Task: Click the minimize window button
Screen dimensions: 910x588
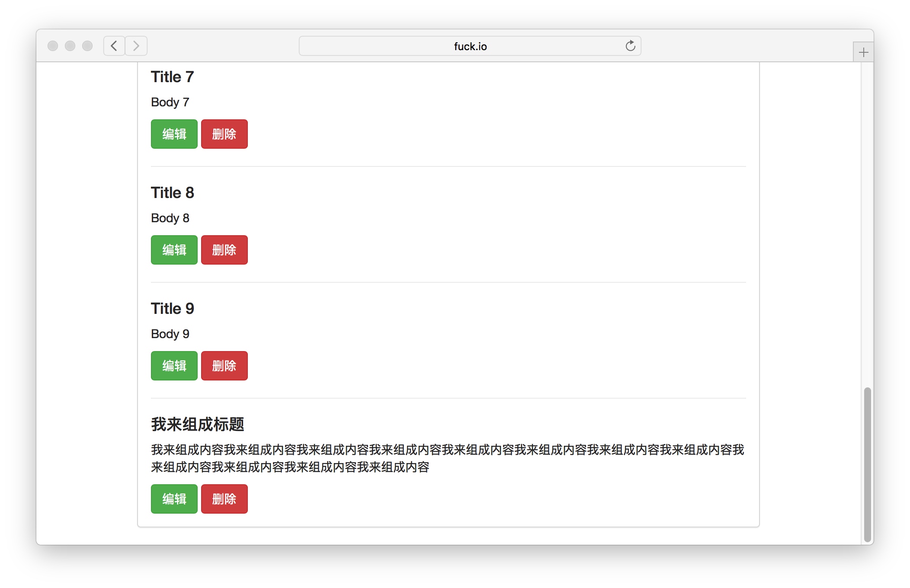Action: point(70,46)
